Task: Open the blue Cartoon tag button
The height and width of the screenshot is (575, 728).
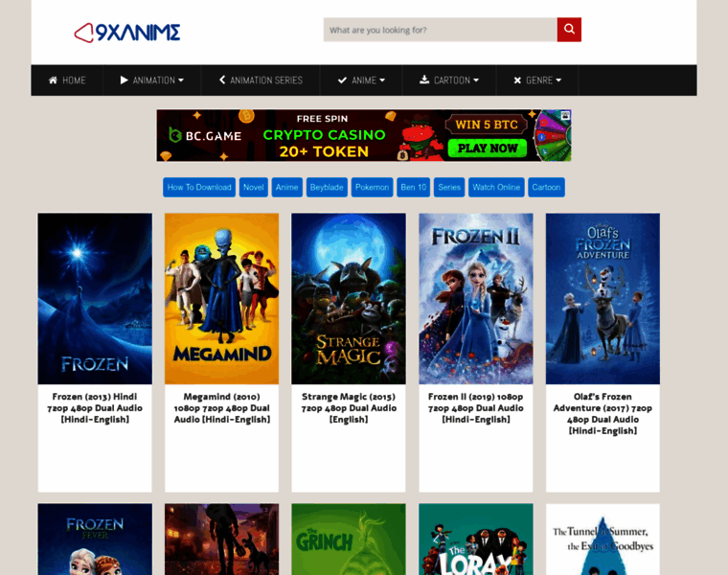Action: click(x=546, y=187)
